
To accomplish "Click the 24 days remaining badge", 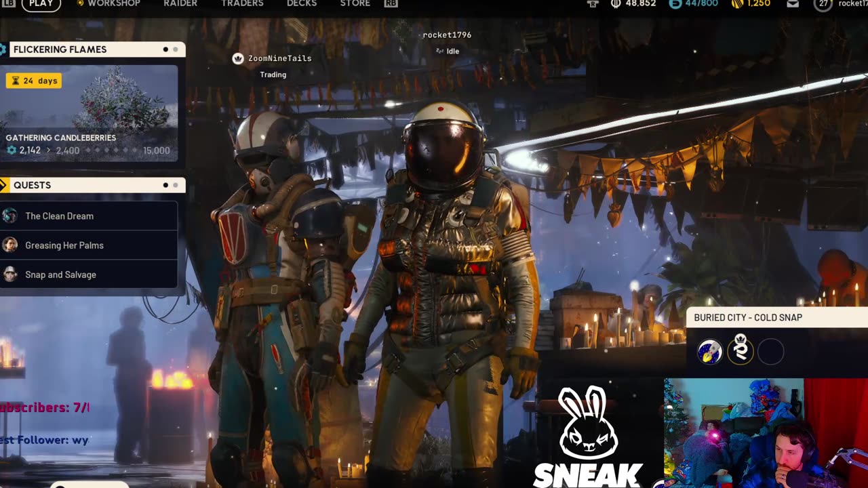I will [34, 81].
